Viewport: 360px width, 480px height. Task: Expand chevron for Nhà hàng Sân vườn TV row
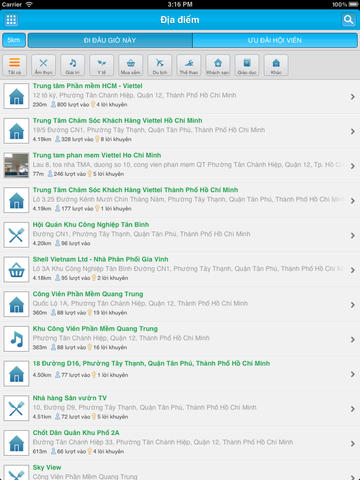click(x=352, y=409)
